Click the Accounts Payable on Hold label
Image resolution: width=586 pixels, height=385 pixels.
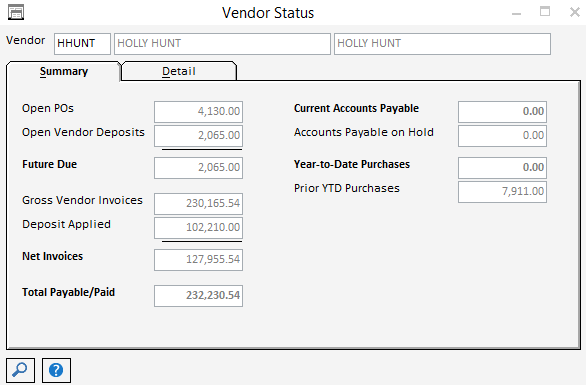364,132
